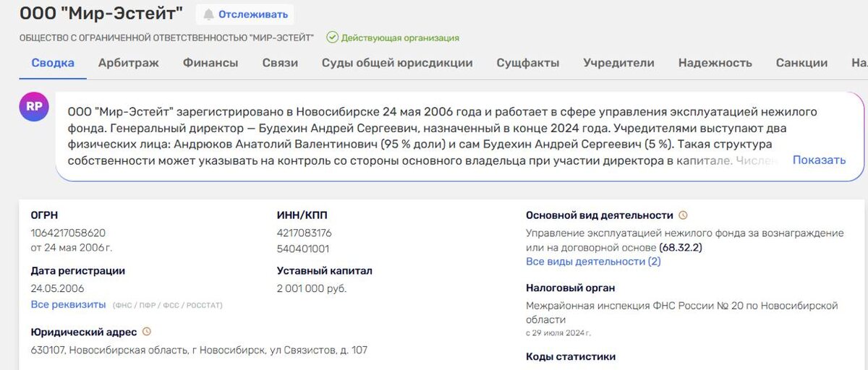Switch to the Арбитраж tab
868x370 pixels.
128,63
